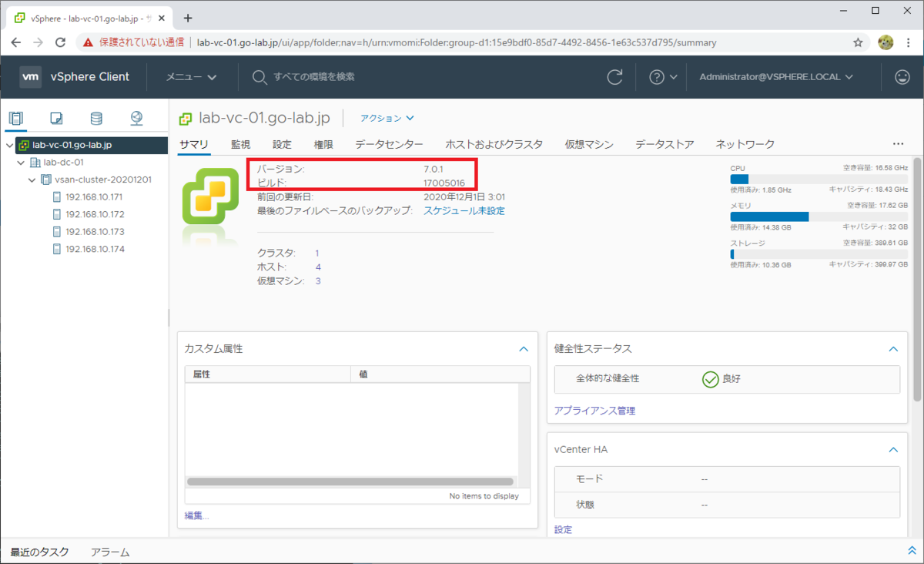Open the アプライアンス管理 link
The image size is (924, 564).
pos(594,411)
